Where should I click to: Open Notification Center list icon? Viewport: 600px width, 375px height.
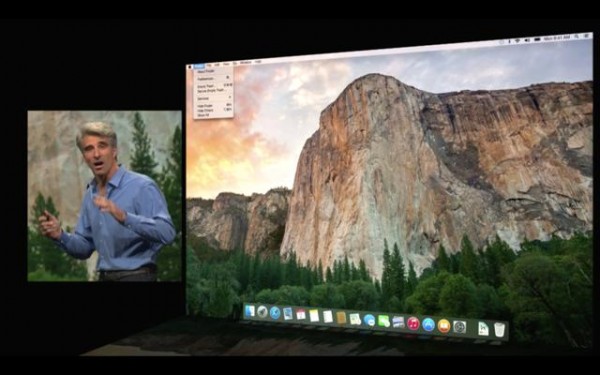(x=587, y=36)
